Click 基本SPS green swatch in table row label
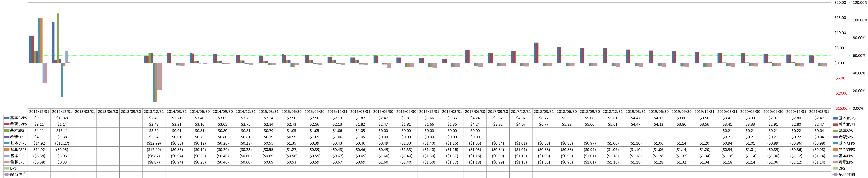This screenshot has height=178, width=868. (x=6, y=131)
